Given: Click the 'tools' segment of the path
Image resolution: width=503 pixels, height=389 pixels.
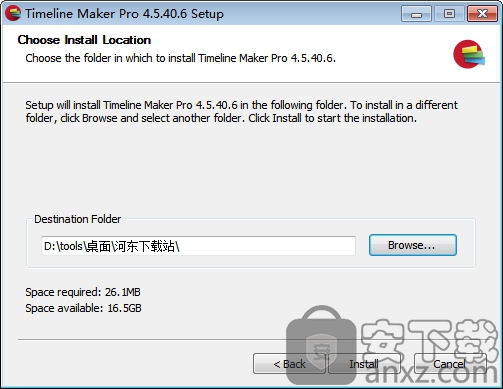Looking at the screenshot, I should [x=71, y=246].
